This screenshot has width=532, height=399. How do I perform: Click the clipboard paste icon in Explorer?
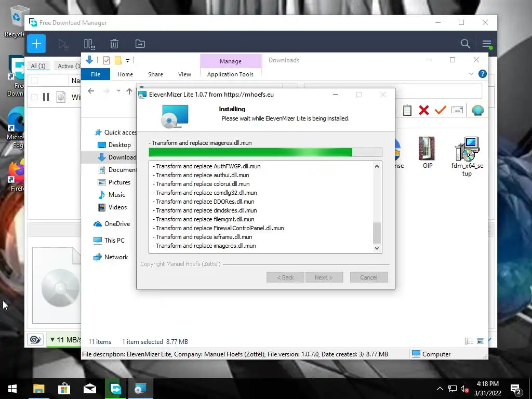[x=407, y=110]
